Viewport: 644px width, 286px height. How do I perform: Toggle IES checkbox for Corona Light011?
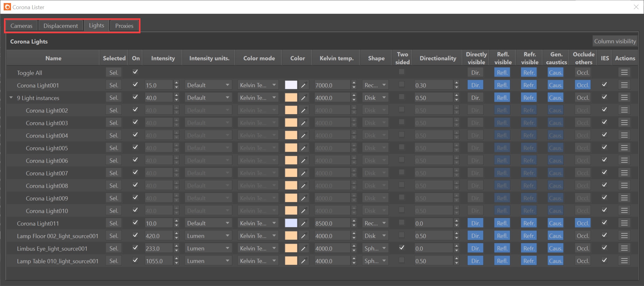tap(604, 222)
